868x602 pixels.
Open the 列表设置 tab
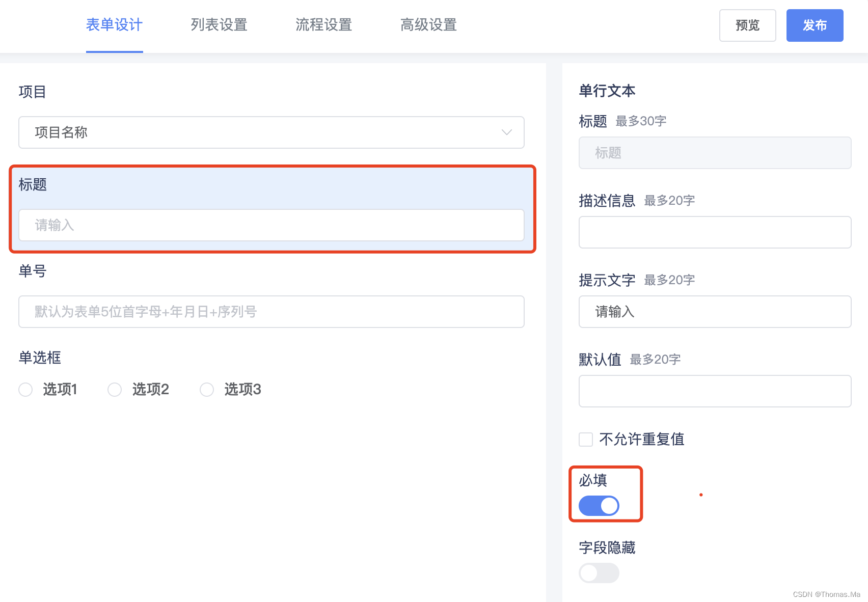click(219, 25)
